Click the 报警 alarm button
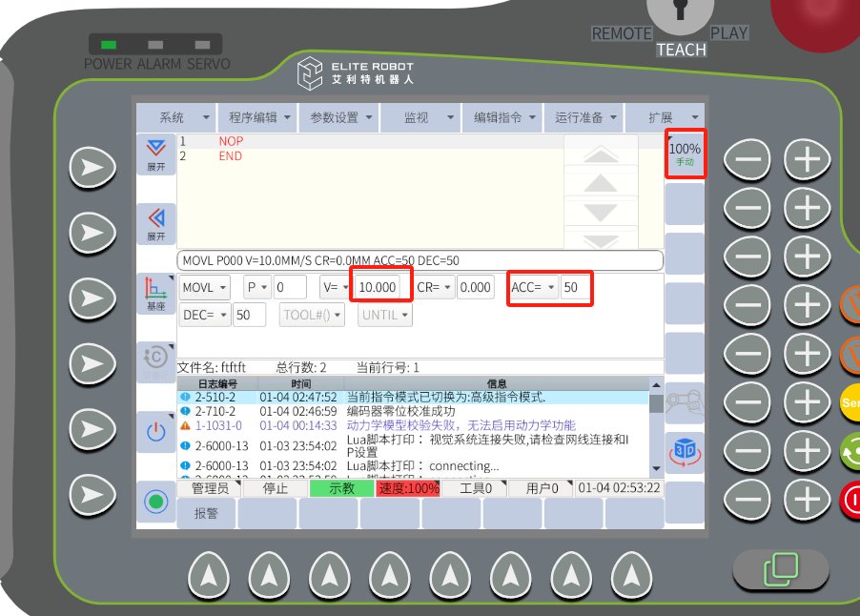 pyautogui.click(x=206, y=513)
